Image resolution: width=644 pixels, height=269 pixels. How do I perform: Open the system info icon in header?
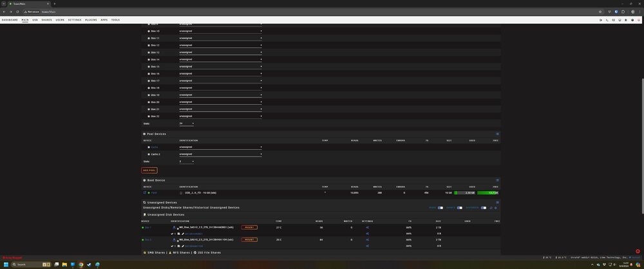click(x=620, y=20)
